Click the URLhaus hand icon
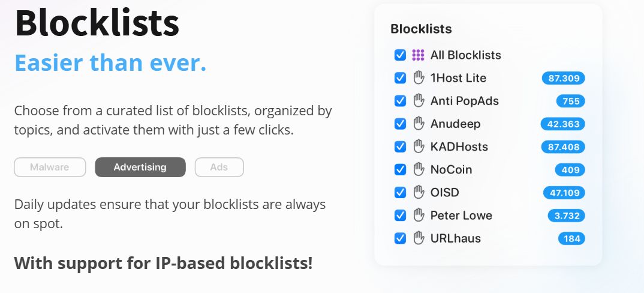 [418, 238]
